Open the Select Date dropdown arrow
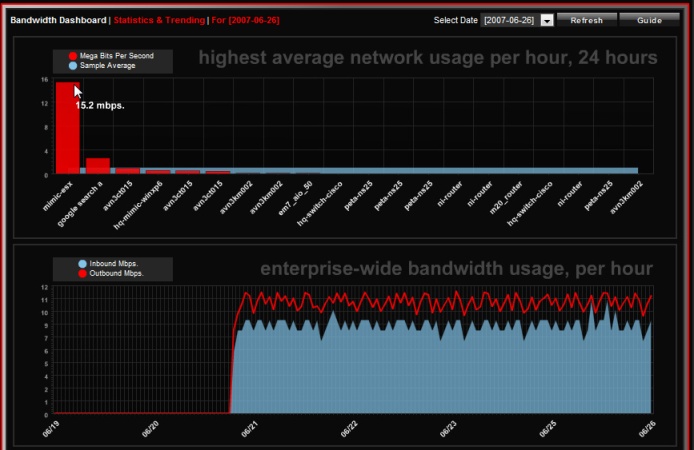This screenshot has width=694, height=450. click(x=547, y=20)
